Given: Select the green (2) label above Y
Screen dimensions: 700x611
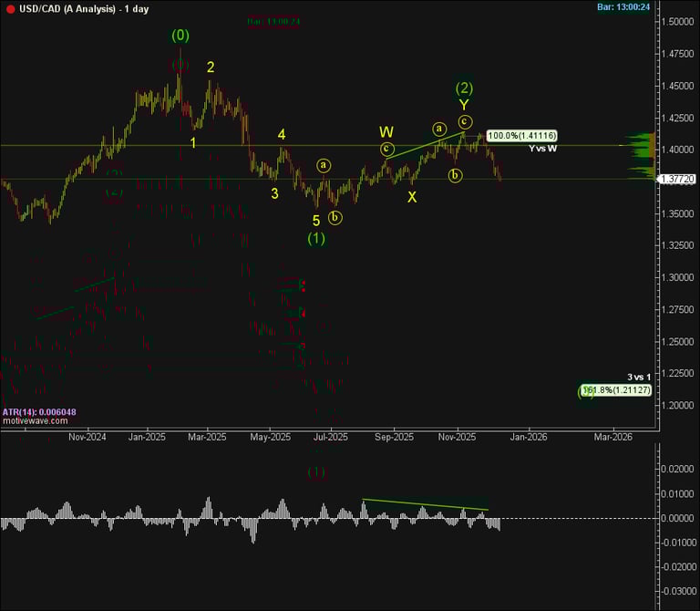Looking at the screenshot, I should point(464,88).
